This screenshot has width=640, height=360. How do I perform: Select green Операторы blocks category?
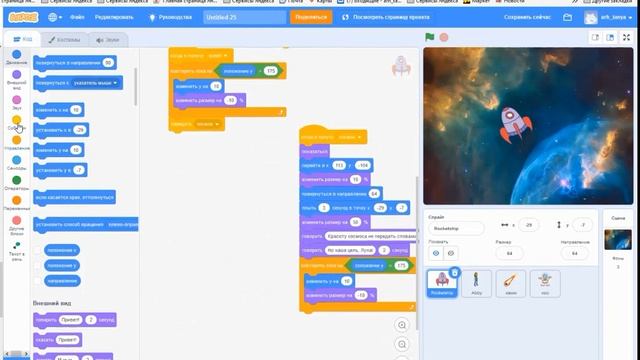(17, 183)
